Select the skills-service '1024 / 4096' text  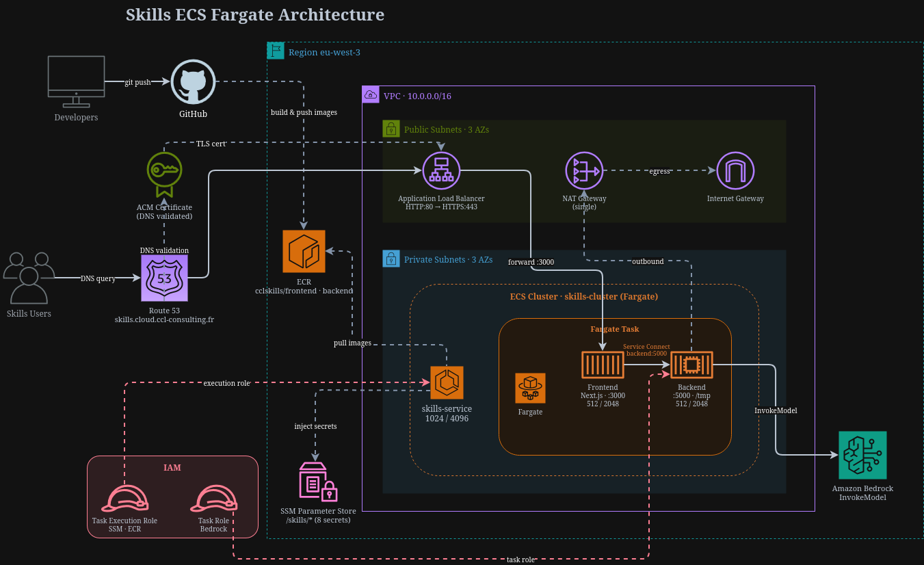click(x=447, y=418)
